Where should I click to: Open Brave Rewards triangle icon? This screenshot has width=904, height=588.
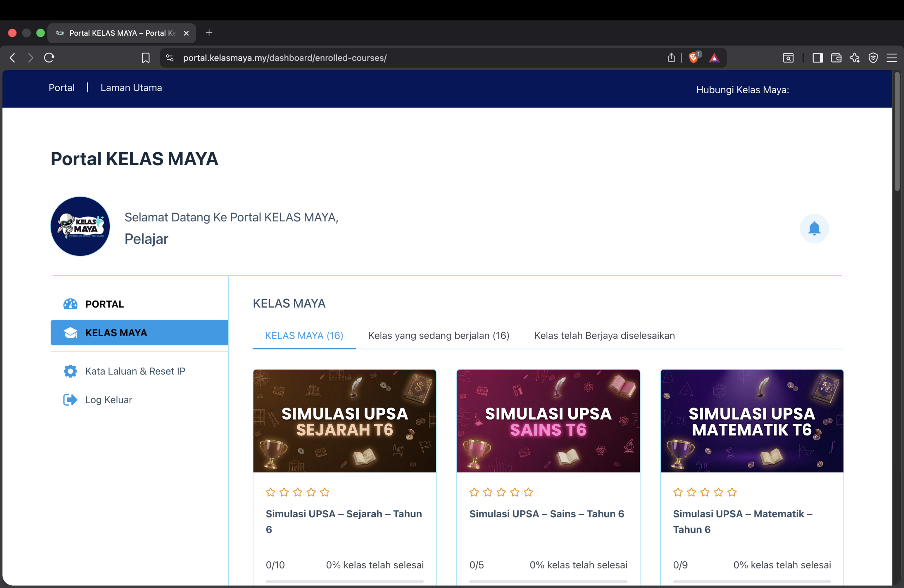[714, 58]
